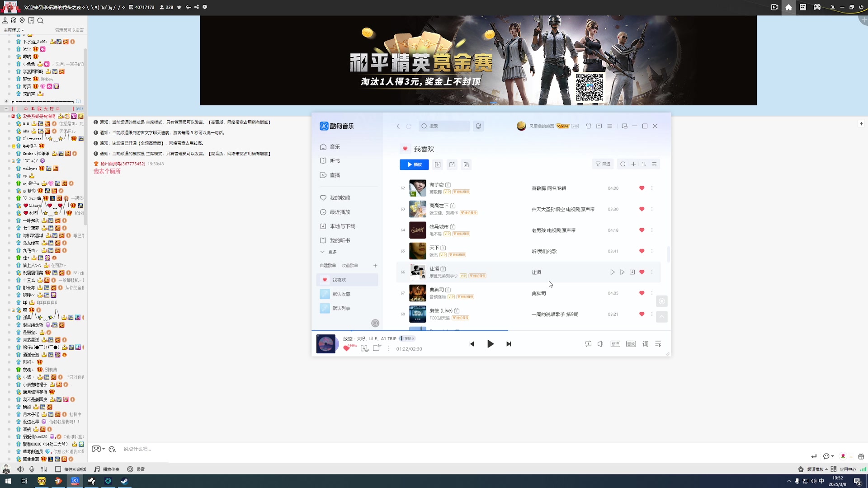
Task: Open more options menu for playing song
Action: [389, 348]
